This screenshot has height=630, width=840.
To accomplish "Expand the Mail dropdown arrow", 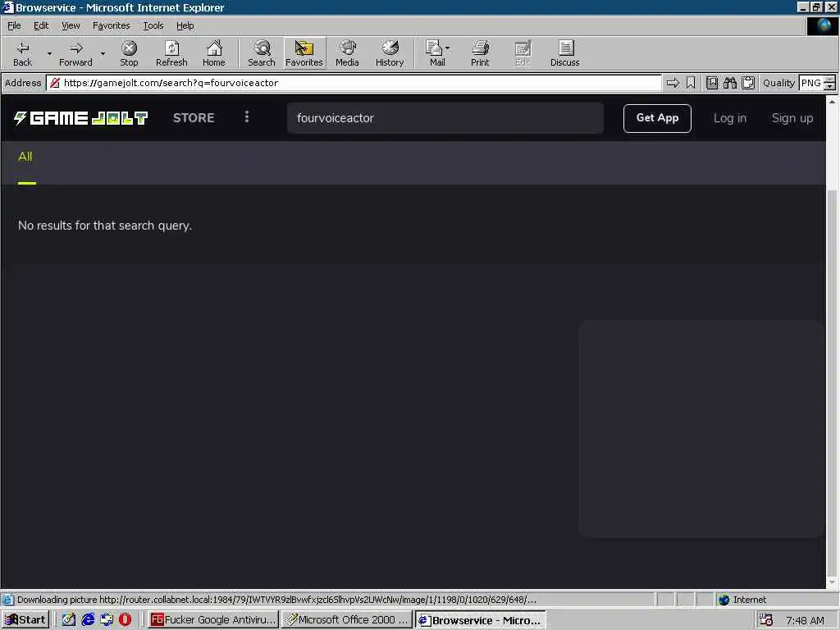I will [448, 48].
